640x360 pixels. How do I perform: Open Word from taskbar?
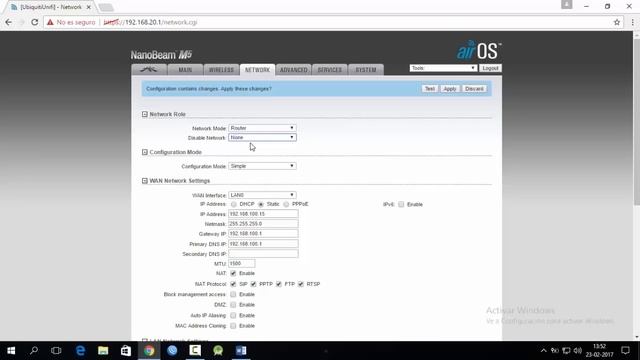click(x=241, y=351)
